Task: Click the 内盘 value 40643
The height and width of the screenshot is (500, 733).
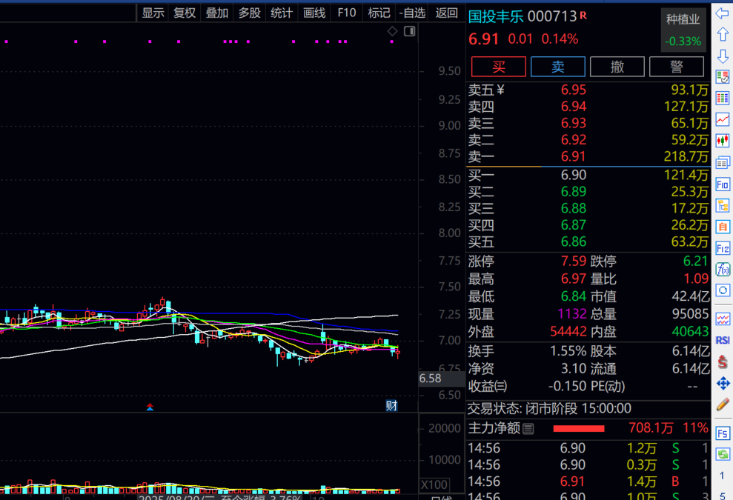Action: (x=690, y=331)
